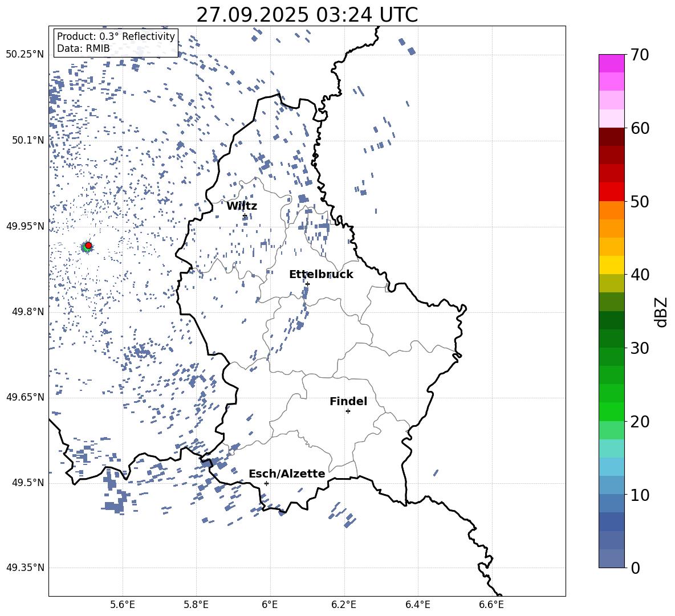Click the bright magenta top colorbar swatch
Screen dimensions: 675x616
[611, 64]
